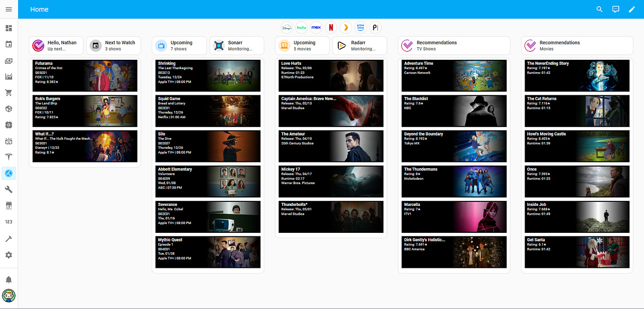Open the Get Santa recommendation
The height and width of the screenshot is (309, 644).
tap(577, 252)
